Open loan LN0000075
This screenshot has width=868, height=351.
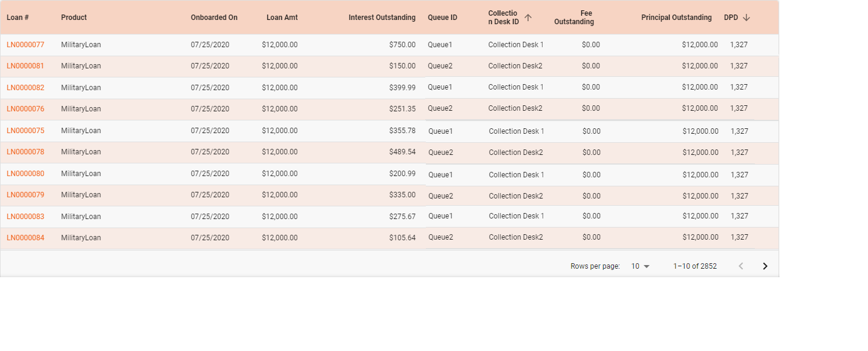click(25, 131)
